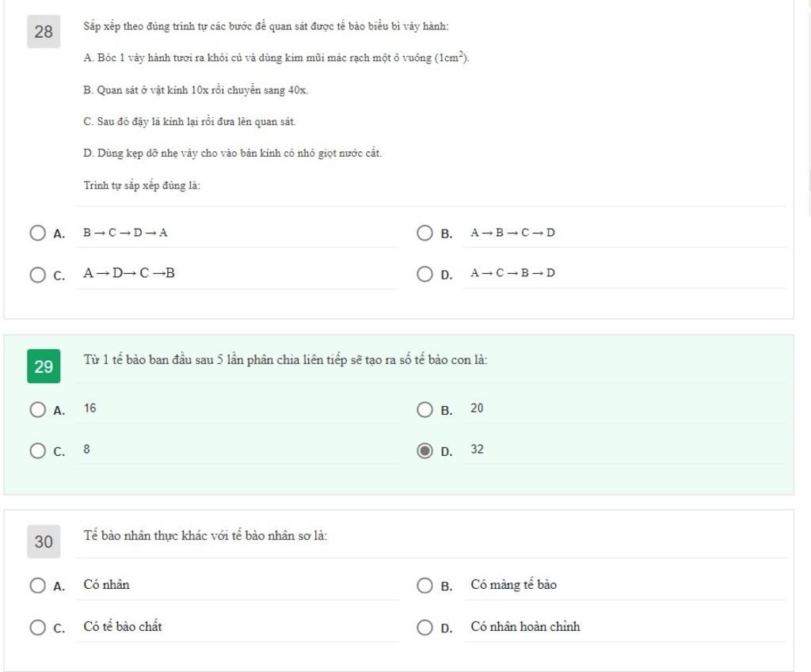Pick radio D in question 28
The height and width of the screenshot is (672, 811).
pos(425,274)
